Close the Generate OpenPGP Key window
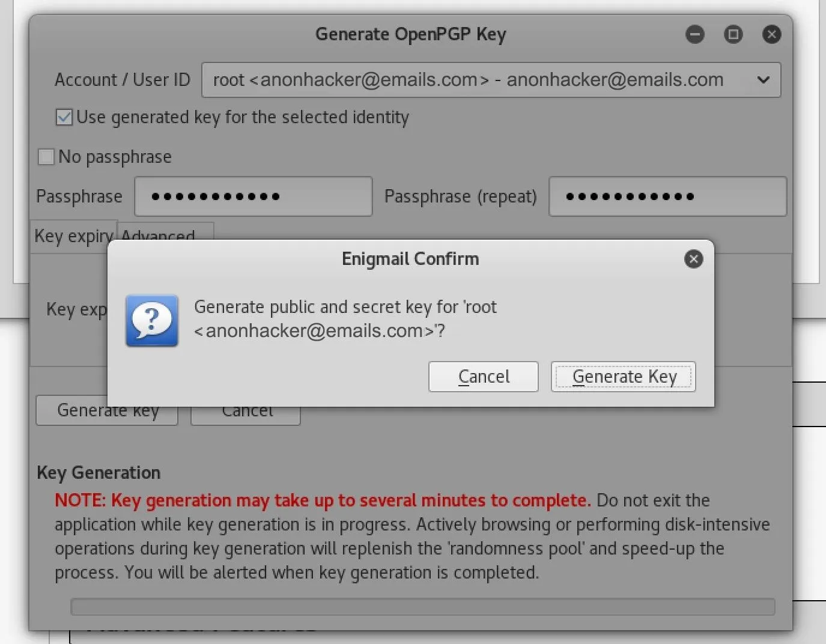 click(771, 34)
